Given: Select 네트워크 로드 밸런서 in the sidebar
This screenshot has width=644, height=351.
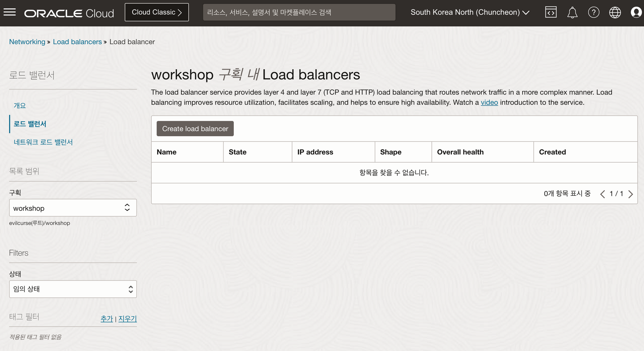Looking at the screenshot, I should (43, 142).
